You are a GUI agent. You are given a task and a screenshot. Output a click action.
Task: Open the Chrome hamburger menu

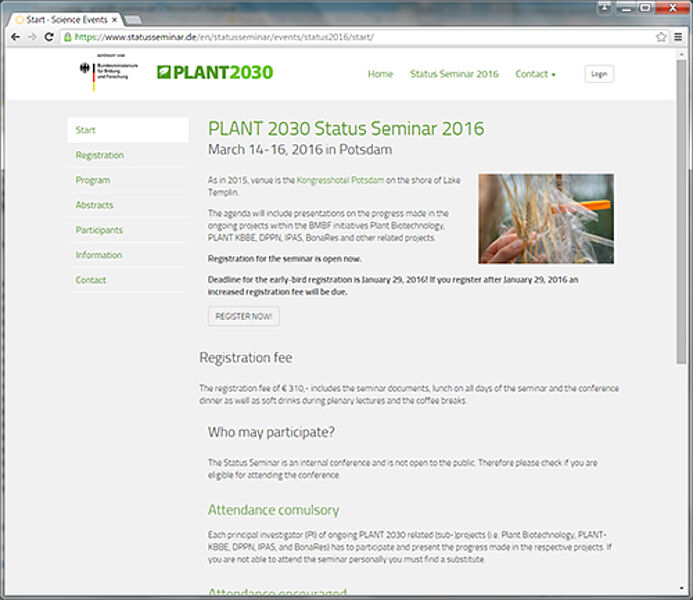pos(678,37)
